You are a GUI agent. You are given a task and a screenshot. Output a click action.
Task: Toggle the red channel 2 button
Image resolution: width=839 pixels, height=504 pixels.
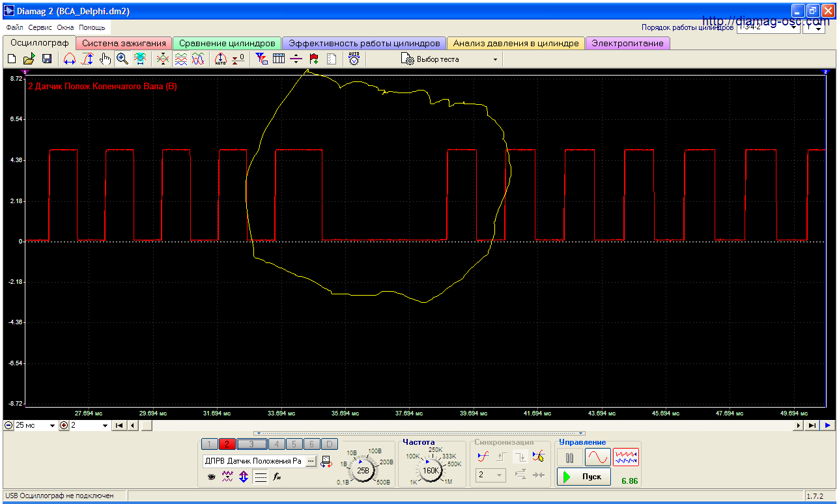227,444
